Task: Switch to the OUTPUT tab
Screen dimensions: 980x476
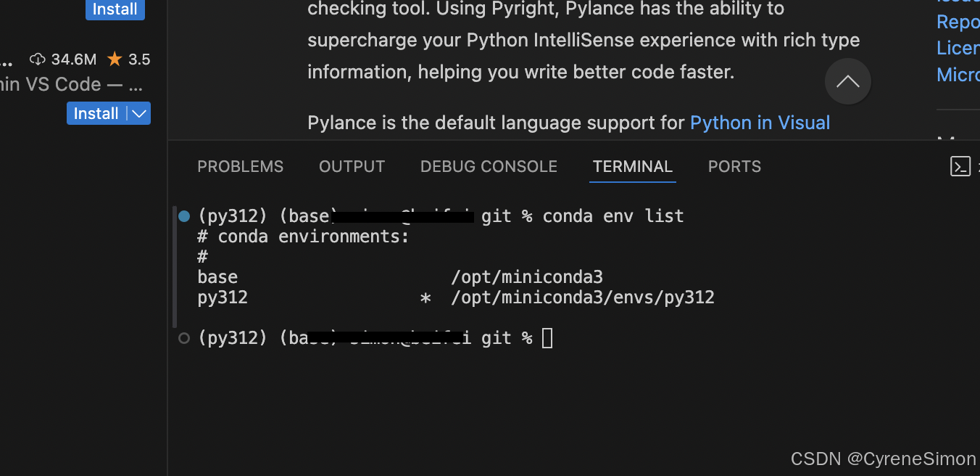Action: tap(352, 167)
